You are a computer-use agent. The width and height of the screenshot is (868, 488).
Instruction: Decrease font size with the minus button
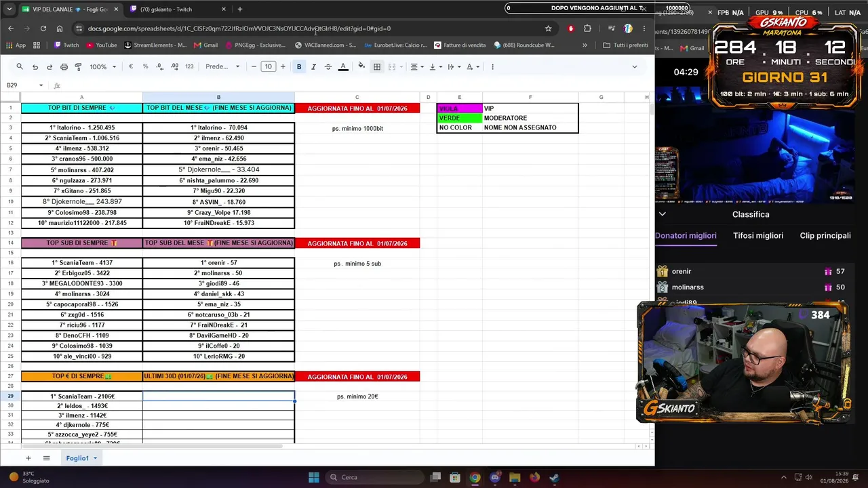tap(254, 66)
